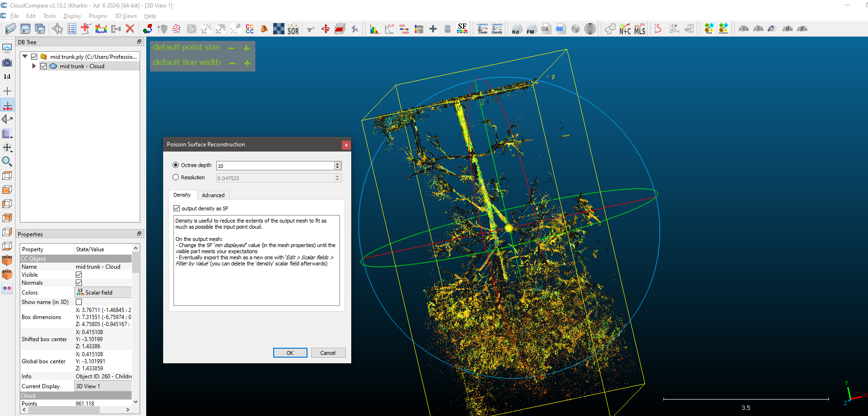This screenshot has width=868, height=416.
Task: Collapse the mid trunk.ply tree node
Action: pos(25,56)
